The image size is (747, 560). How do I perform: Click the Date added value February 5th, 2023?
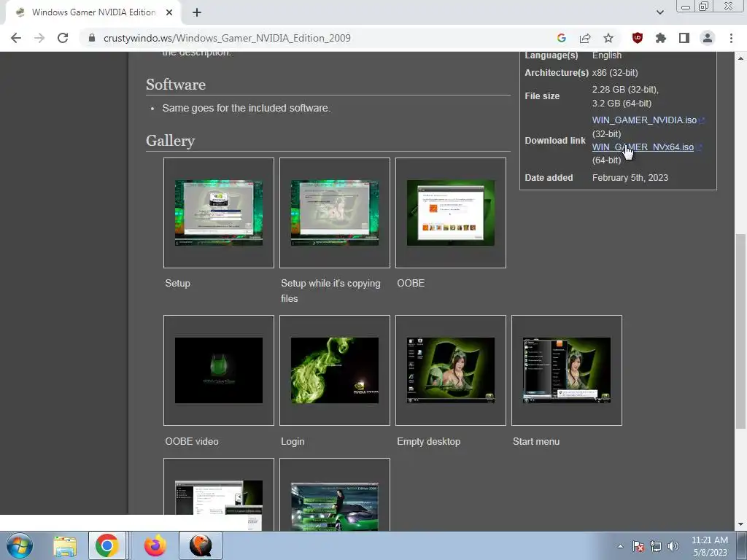[x=630, y=178]
